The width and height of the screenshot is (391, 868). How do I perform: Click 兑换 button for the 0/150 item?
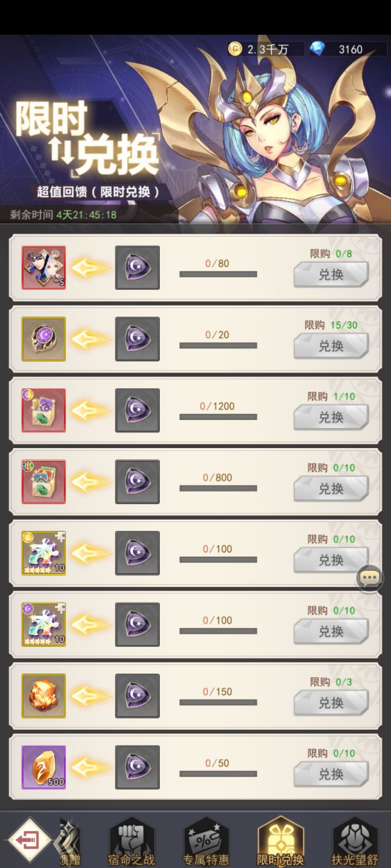[x=331, y=703]
